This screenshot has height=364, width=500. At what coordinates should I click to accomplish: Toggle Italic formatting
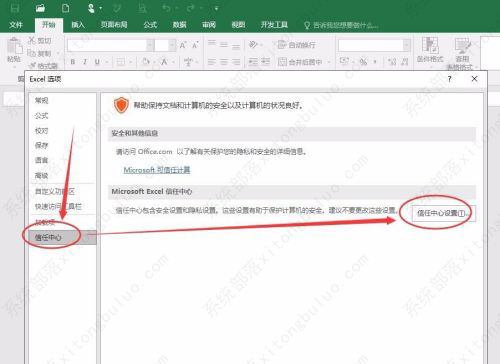[85, 62]
